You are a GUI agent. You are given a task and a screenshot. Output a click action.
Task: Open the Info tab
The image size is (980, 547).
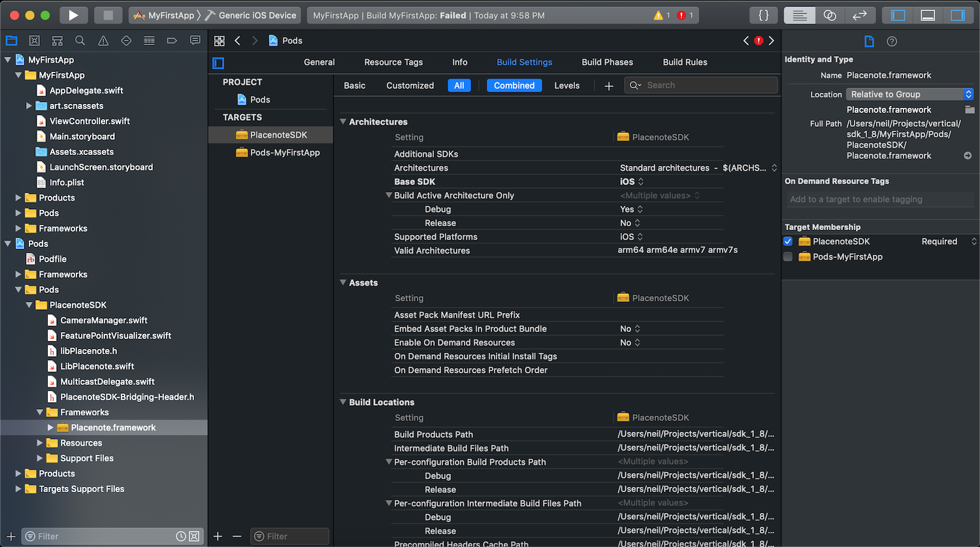pyautogui.click(x=460, y=62)
